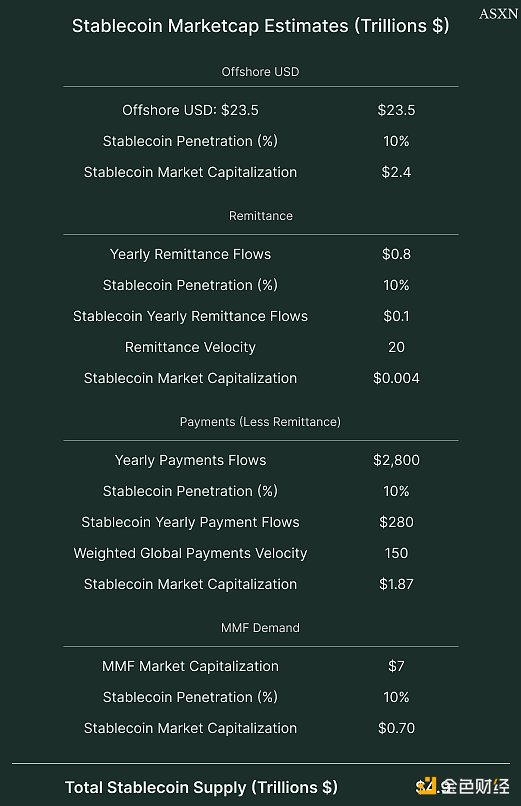The width and height of the screenshot is (521, 806).
Task: Select Payments (Less Remittance) section header
Action: (260, 422)
